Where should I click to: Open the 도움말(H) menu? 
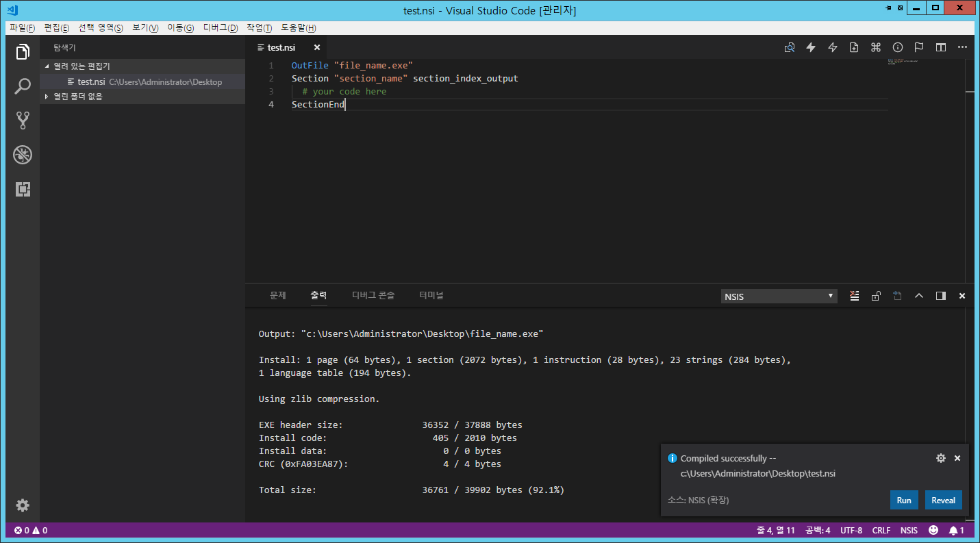pos(299,28)
